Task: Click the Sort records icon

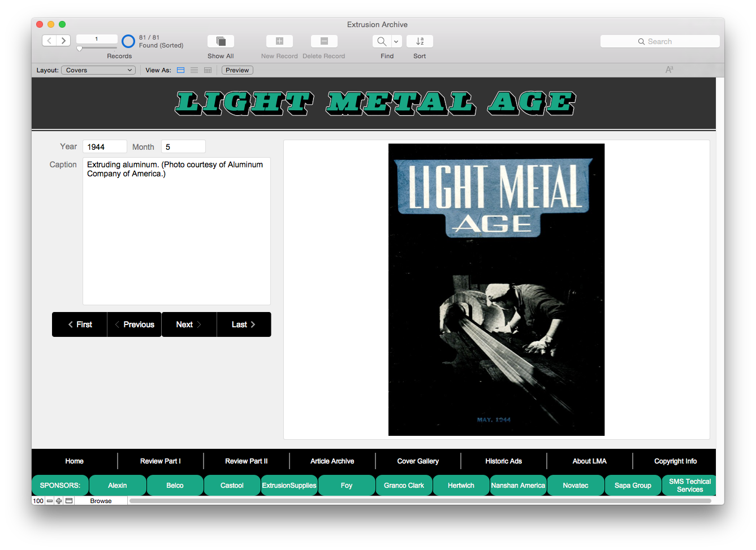Action: coord(420,41)
